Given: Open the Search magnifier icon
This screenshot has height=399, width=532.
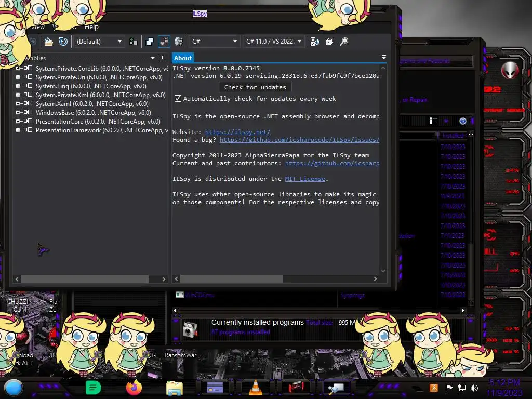Looking at the screenshot, I should pos(344,42).
